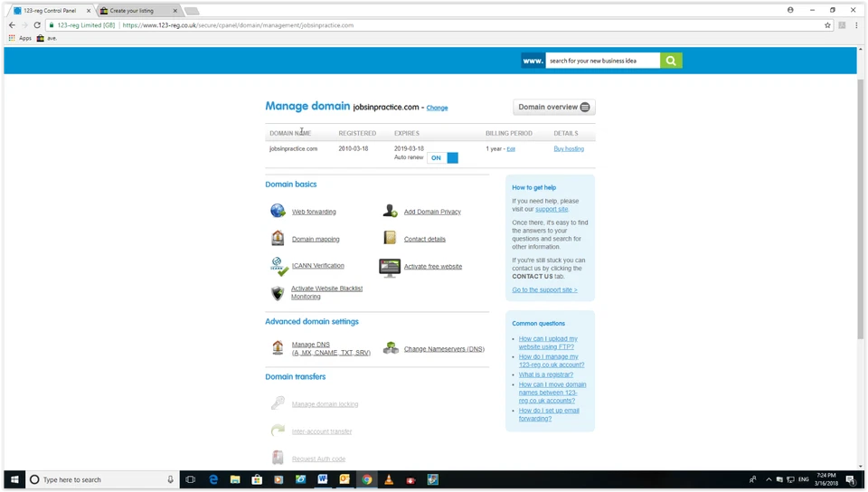Click the Contact details book icon
The height and width of the screenshot is (492, 868).
point(390,238)
